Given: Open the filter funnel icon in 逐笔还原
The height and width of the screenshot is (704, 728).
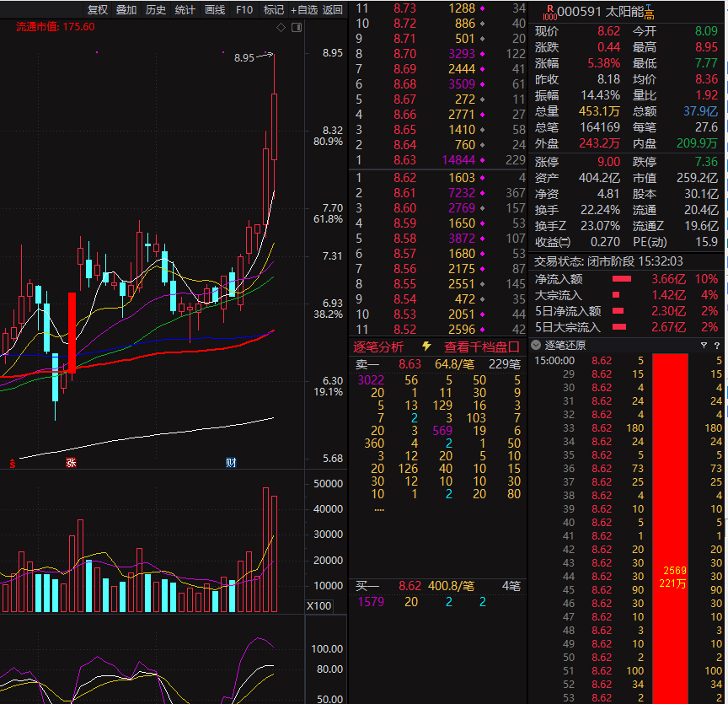Looking at the screenshot, I should point(704,345).
